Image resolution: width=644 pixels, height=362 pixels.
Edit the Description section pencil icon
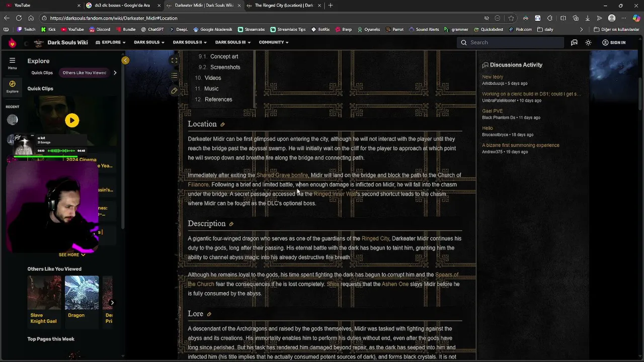(x=231, y=224)
